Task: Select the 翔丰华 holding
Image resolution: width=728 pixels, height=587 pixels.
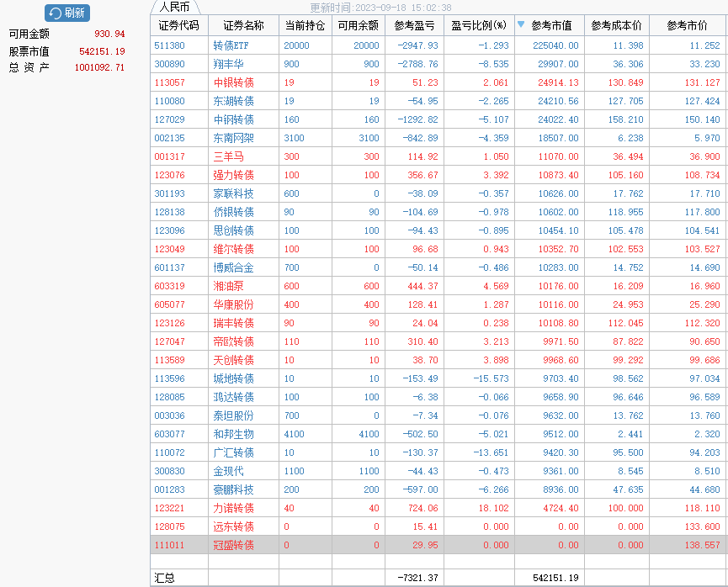Action: [x=228, y=64]
